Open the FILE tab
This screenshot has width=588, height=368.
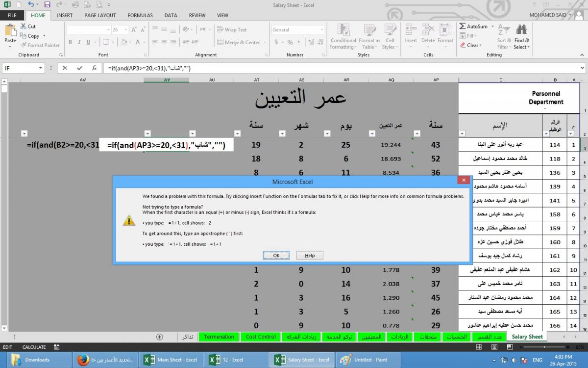tap(12, 15)
